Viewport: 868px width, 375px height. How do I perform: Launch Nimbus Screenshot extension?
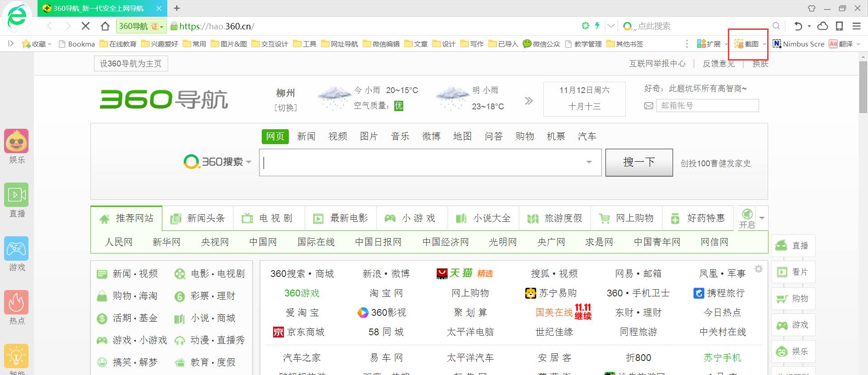[798, 44]
